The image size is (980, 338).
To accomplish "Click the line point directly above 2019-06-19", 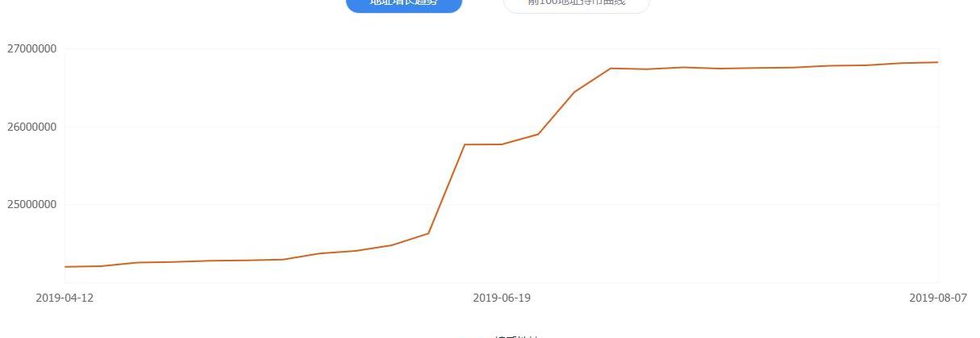I will [x=502, y=144].
